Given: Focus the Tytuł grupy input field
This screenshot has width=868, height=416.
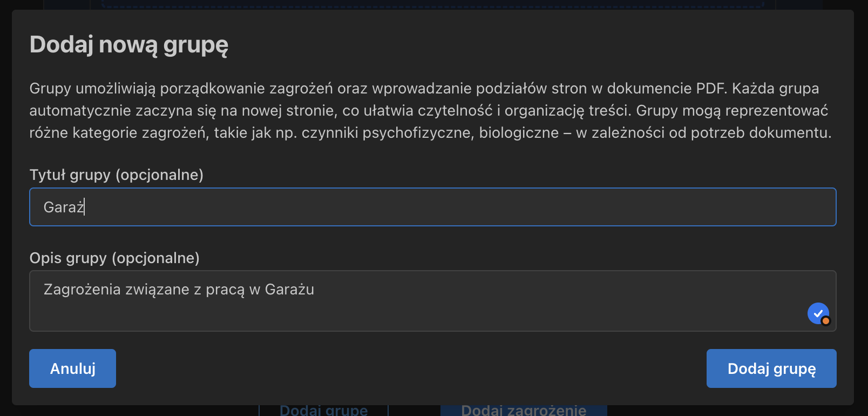Looking at the screenshot, I should coord(433,207).
